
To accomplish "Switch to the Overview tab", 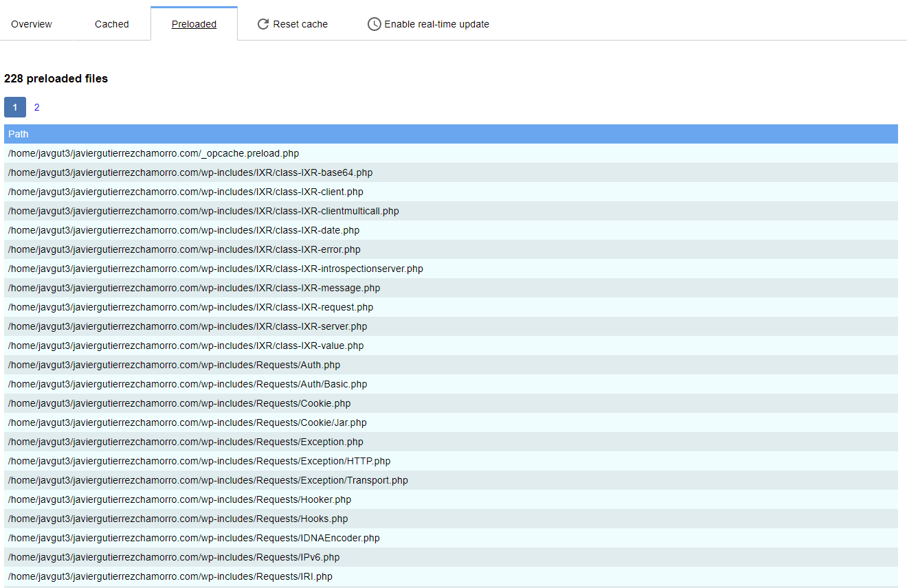I will 32,23.
